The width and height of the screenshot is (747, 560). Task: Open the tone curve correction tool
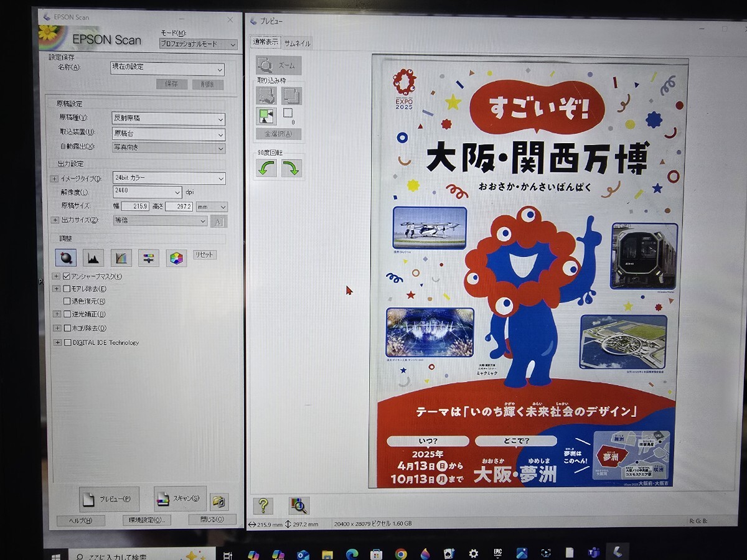pos(121,257)
